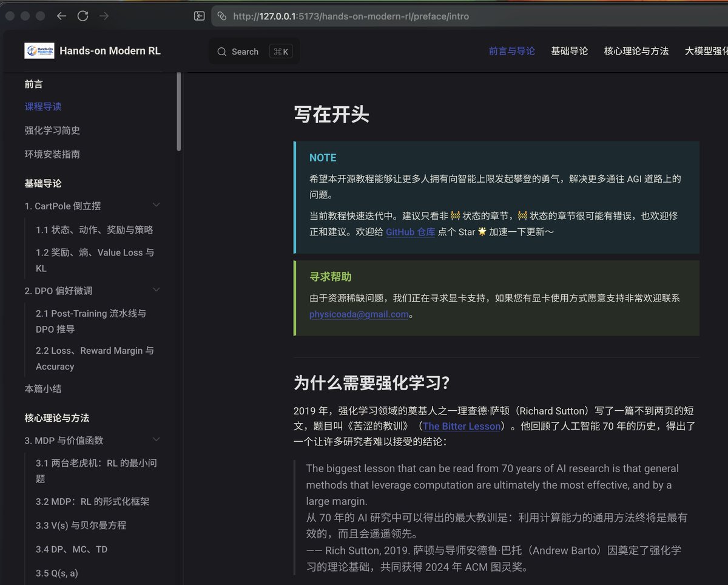
Task: Open 3.4 DP、MC、TD
Action: tap(72, 549)
